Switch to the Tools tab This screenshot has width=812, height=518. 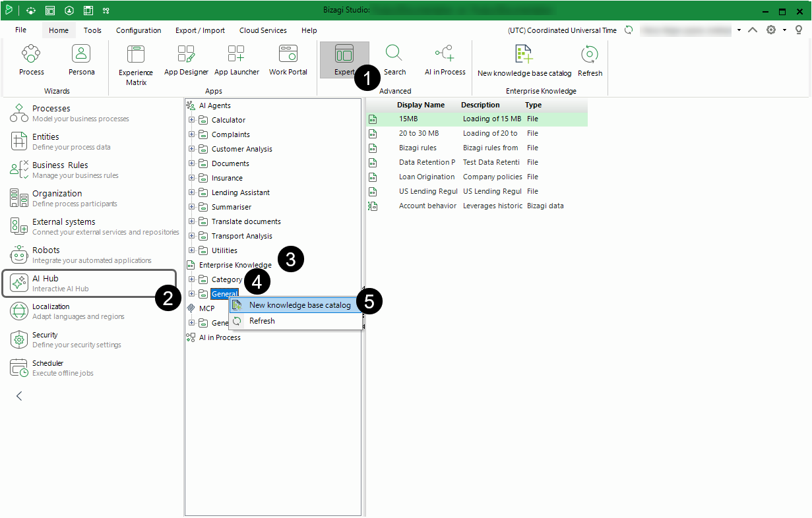92,30
